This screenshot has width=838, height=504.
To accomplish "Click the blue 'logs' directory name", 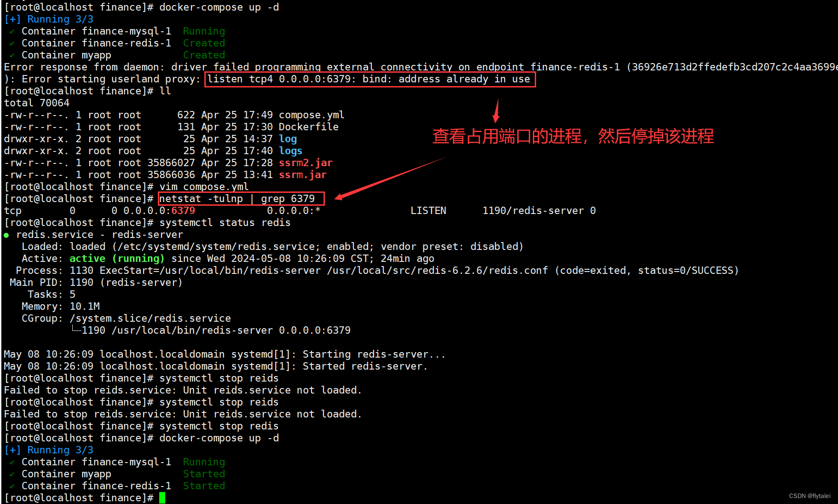I will [291, 151].
